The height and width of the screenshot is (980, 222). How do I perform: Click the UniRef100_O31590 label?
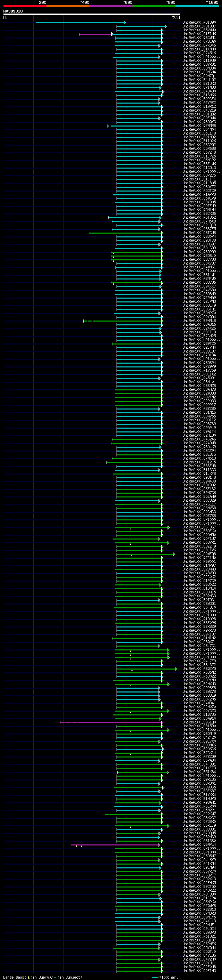[x=199, y=726]
